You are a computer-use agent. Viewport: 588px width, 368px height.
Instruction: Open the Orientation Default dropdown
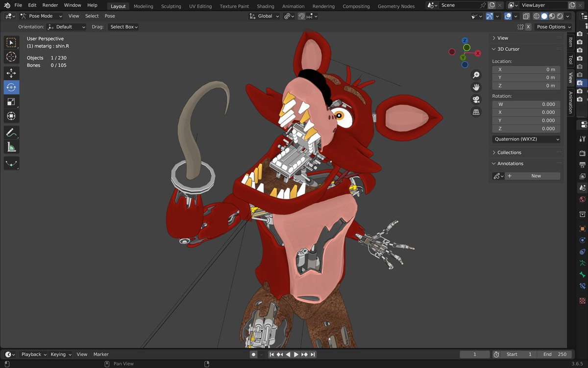click(x=67, y=27)
